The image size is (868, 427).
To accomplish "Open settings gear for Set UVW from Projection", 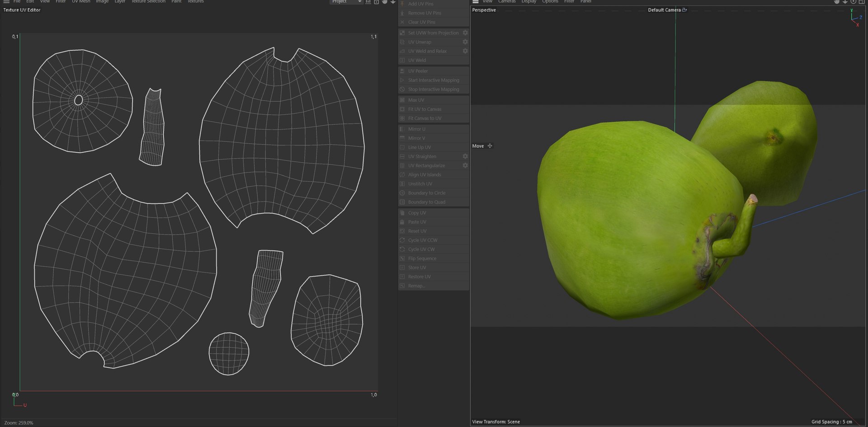I will [465, 33].
